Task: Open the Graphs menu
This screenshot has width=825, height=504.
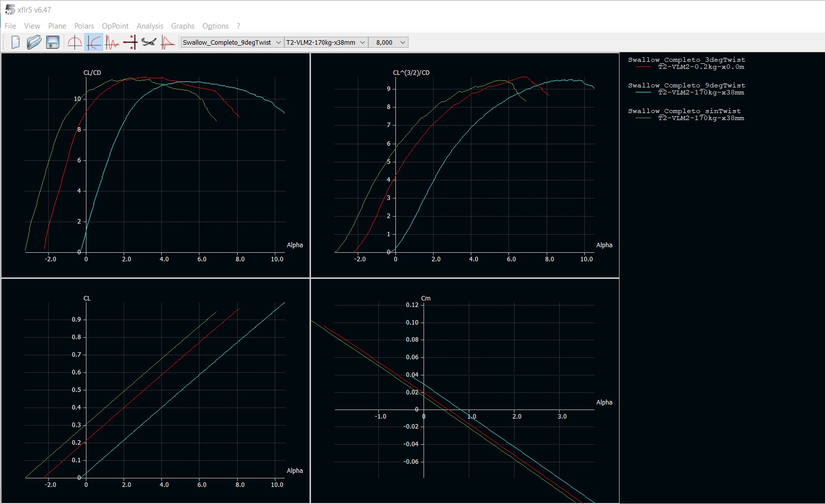Action: tap(182, 26)
